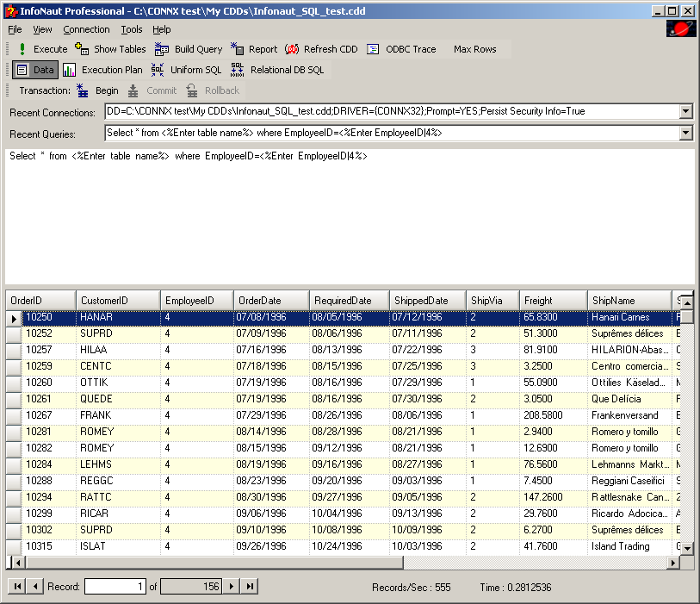Click the Record number input field
This screenshot has height=604, width=700.
coord(115,587)
